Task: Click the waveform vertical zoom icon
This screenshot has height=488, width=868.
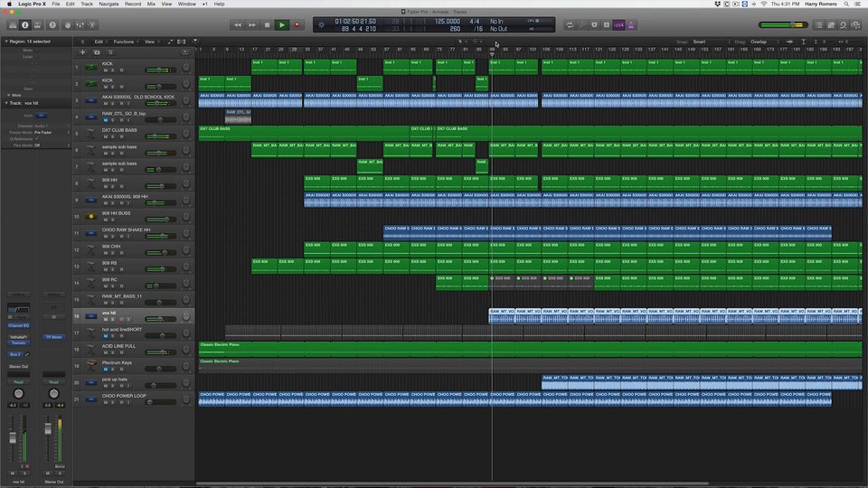Action: (x=789, y=42)
